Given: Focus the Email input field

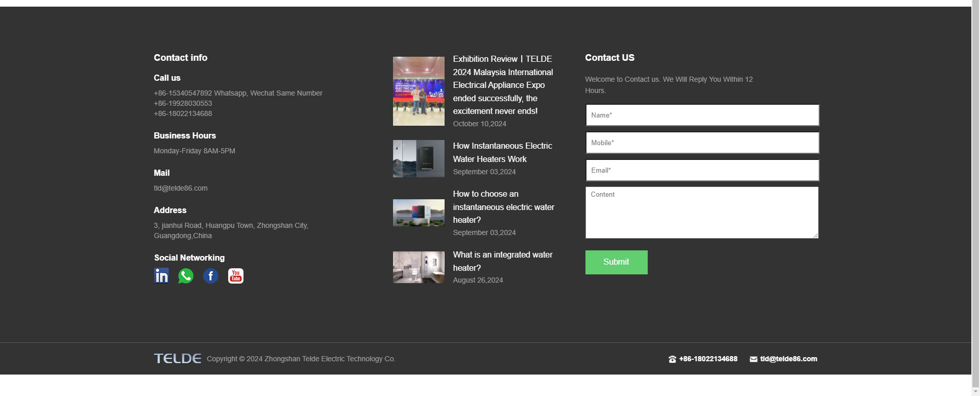Looking at the screenshot, I should pos(702,170).
